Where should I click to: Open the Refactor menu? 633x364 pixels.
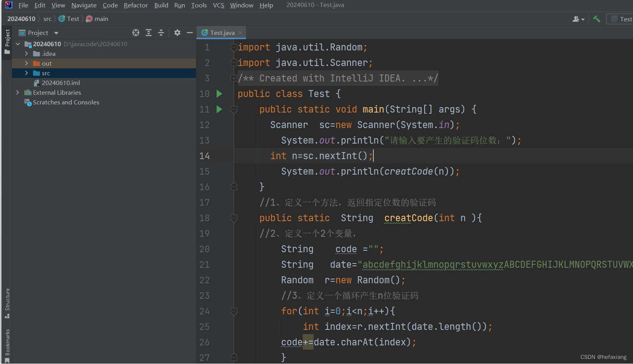click(135, 5)
